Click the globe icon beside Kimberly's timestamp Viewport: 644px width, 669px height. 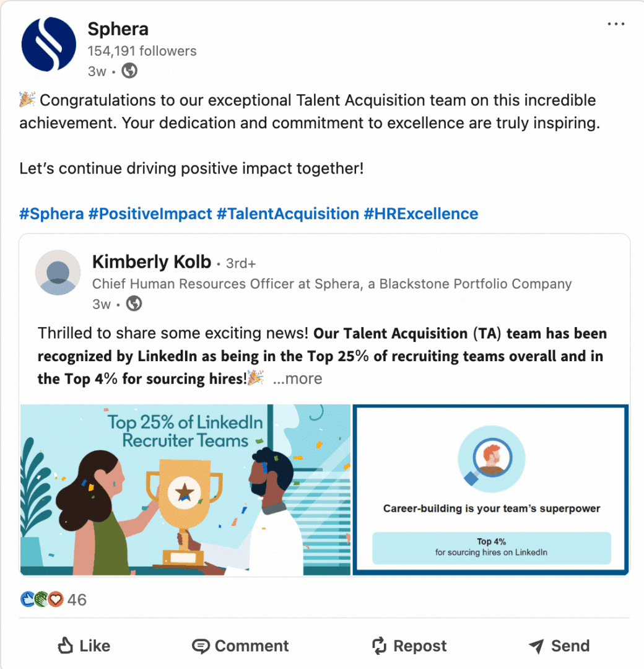click(x=134, y=304)
